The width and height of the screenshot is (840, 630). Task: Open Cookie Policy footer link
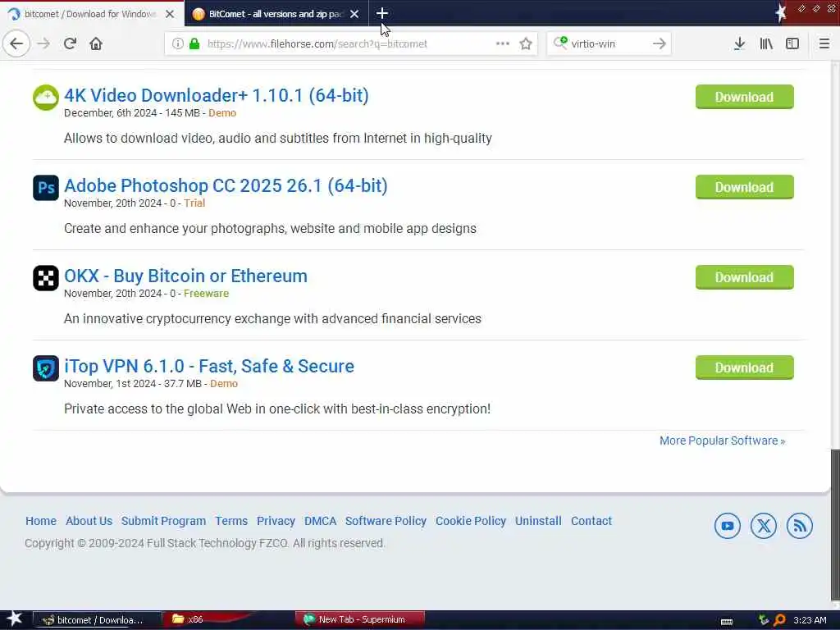coord(471,521)
